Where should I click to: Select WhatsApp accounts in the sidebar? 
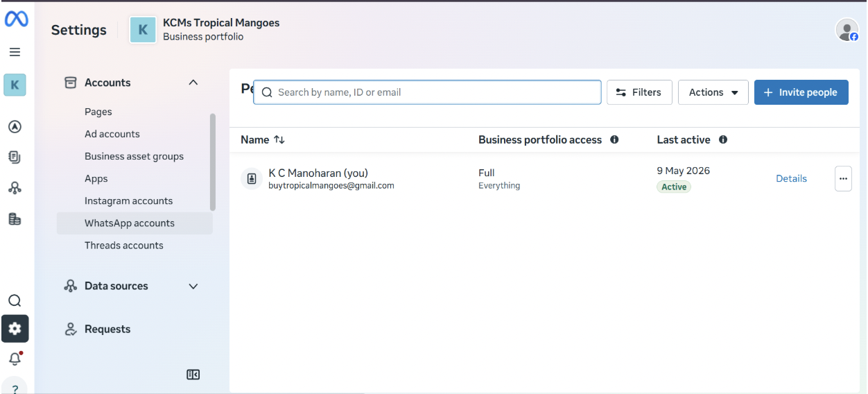[134, 223]
